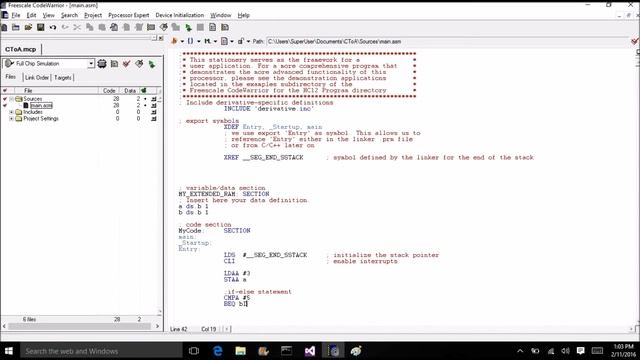The height and width of the screenshot is (360, 640).
Task: Open the Search menu
Action: tap(69, 15)
